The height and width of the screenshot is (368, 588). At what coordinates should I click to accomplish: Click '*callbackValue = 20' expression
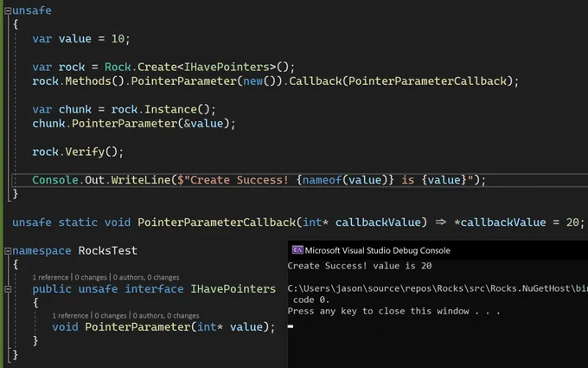coord(516,223)
